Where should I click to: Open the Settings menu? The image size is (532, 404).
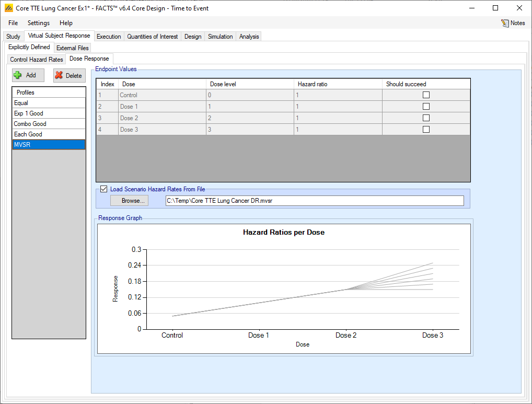click(39, 23)
